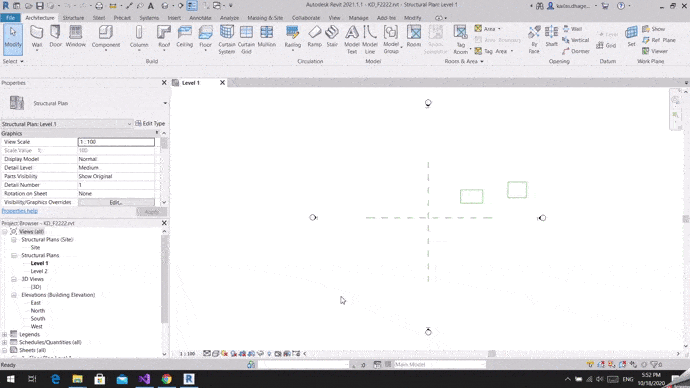
Task: Close the Properties palette
Action: click(164, 83)
